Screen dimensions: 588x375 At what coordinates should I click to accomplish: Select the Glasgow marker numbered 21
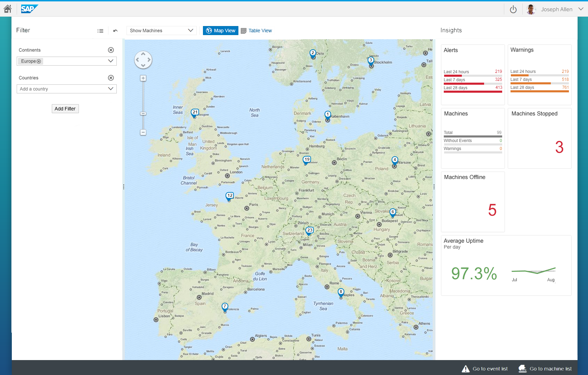(195, 113)
